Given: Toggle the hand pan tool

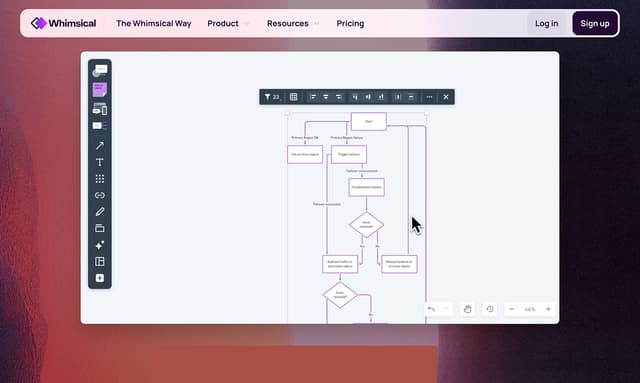Looking at the screenshot, I should tap(468, 309).
